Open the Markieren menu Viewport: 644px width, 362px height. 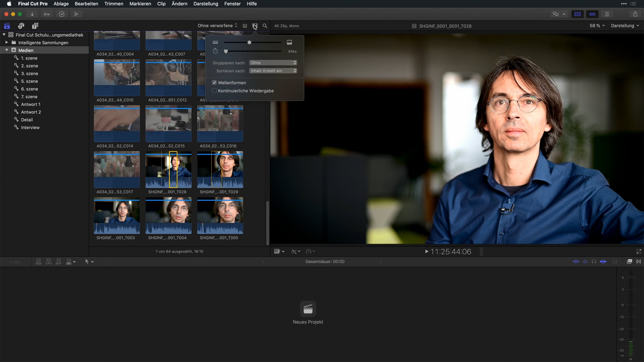tap(140, 4)
